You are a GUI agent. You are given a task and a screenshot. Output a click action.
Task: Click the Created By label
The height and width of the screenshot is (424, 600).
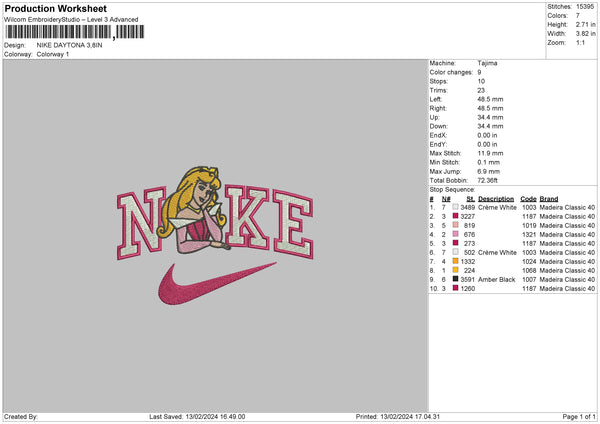(21, 417)
